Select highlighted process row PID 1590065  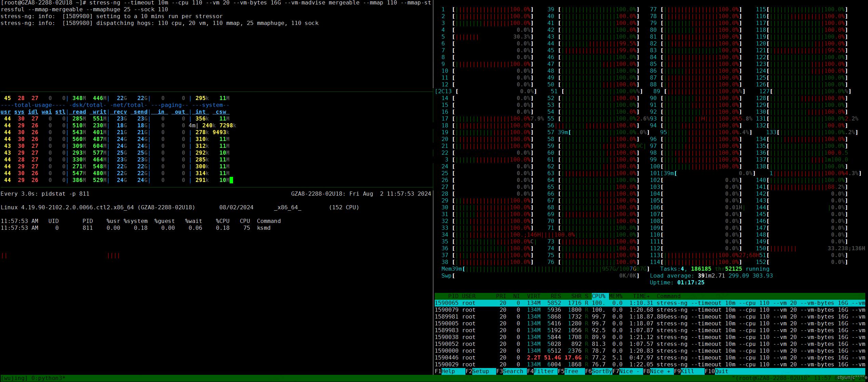pyautogui.click(x=650, y=303)
